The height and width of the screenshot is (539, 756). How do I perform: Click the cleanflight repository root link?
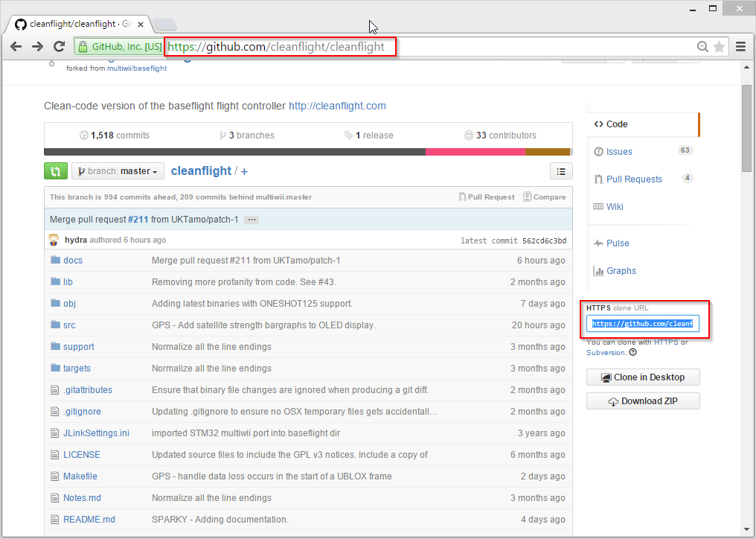(x=201, y=170)
